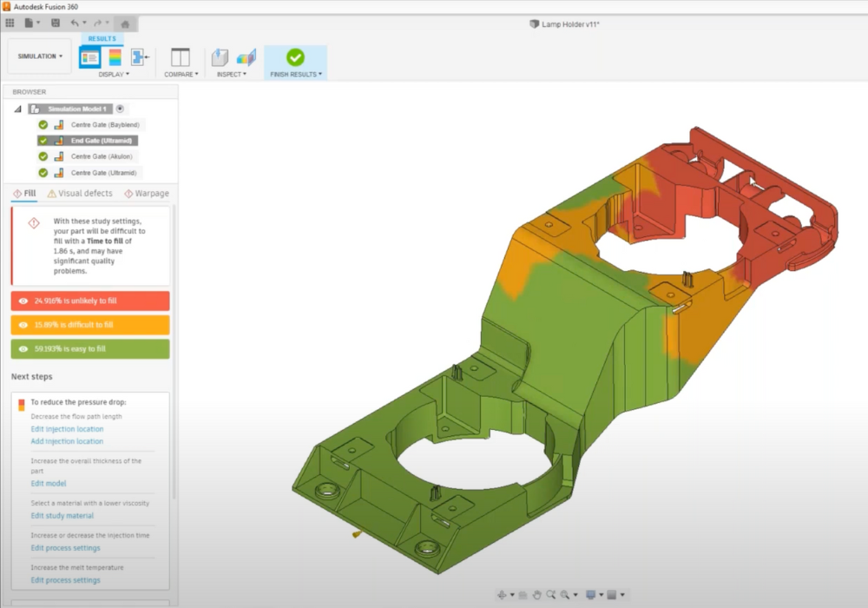Go to the home tab icon

coord(125,23)
